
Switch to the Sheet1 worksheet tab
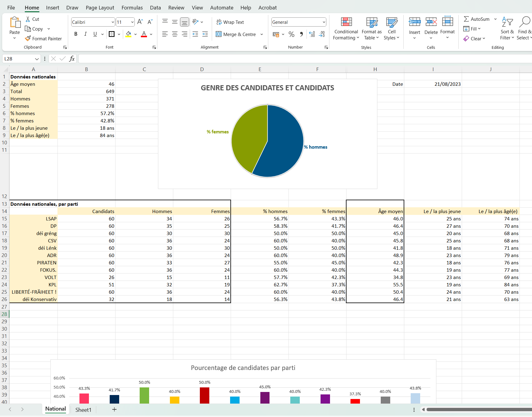point(83,410)
